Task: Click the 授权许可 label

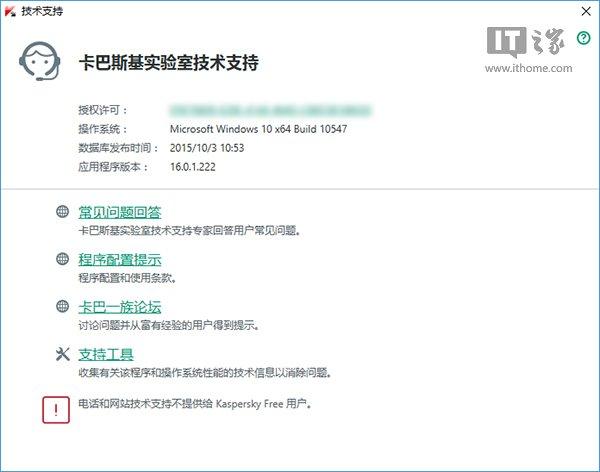Action: pos(103,110)
